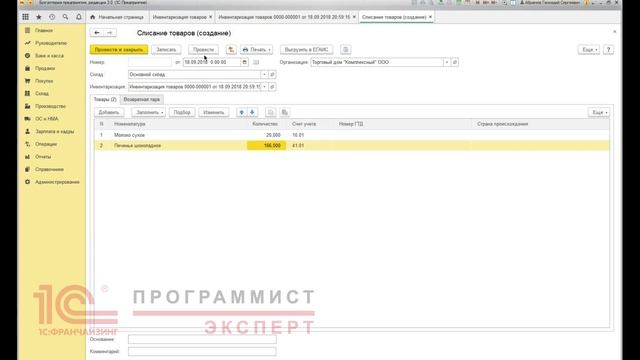This screenshot has width=640, height=360.
Task: Click the Подбор button
Action: coord(182,112)
